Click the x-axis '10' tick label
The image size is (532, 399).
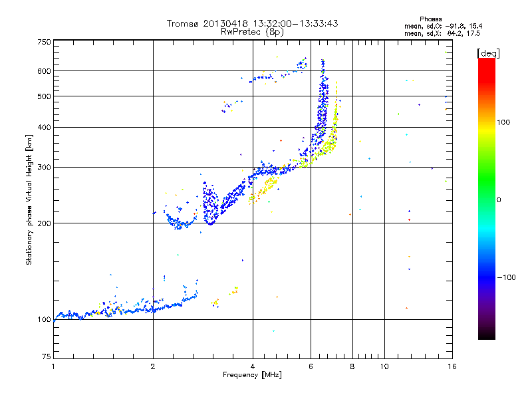click(384, 366)
